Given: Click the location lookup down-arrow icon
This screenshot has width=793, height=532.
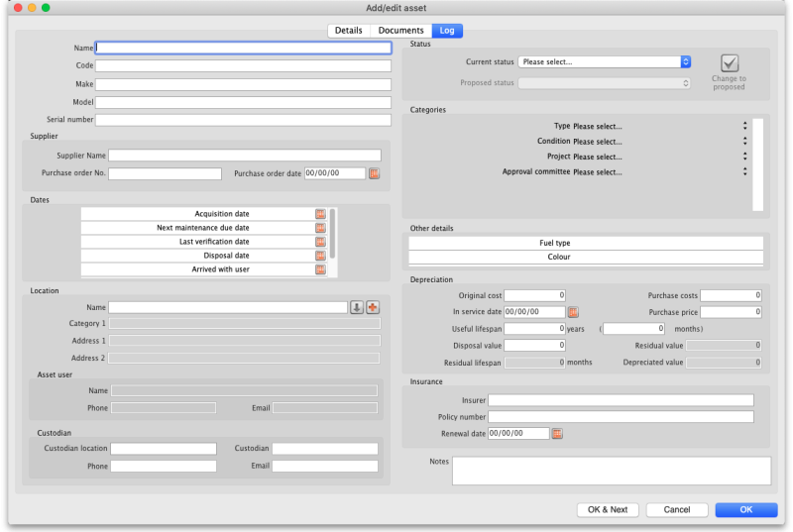Looking at the screenshot, I should click(x=357, y=307).
